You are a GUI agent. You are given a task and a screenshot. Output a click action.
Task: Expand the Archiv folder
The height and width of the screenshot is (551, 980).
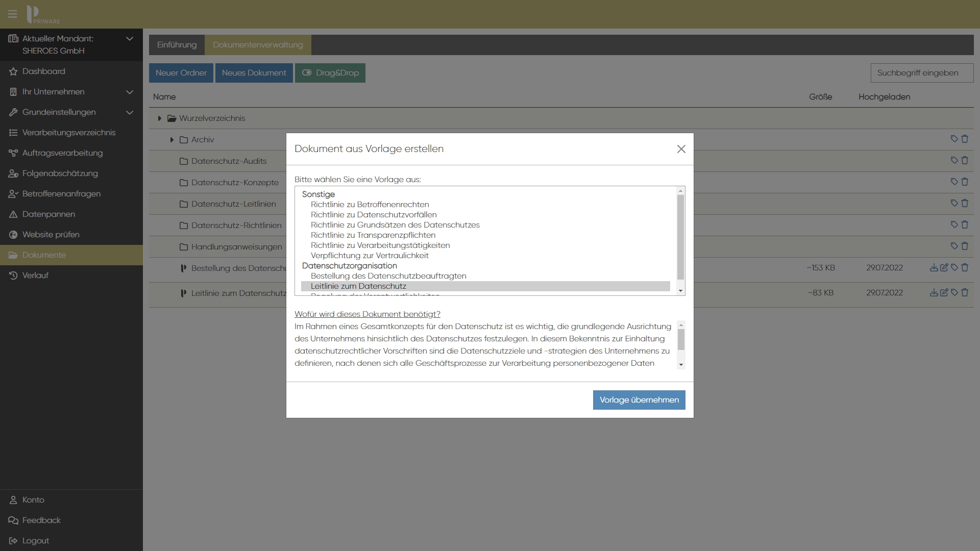coord(172,140)
